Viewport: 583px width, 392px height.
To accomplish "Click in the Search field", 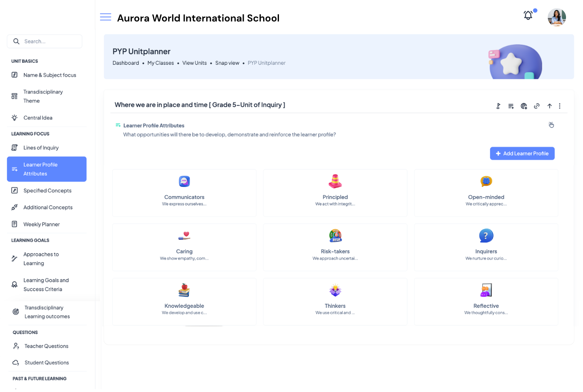I will [49, 41].
